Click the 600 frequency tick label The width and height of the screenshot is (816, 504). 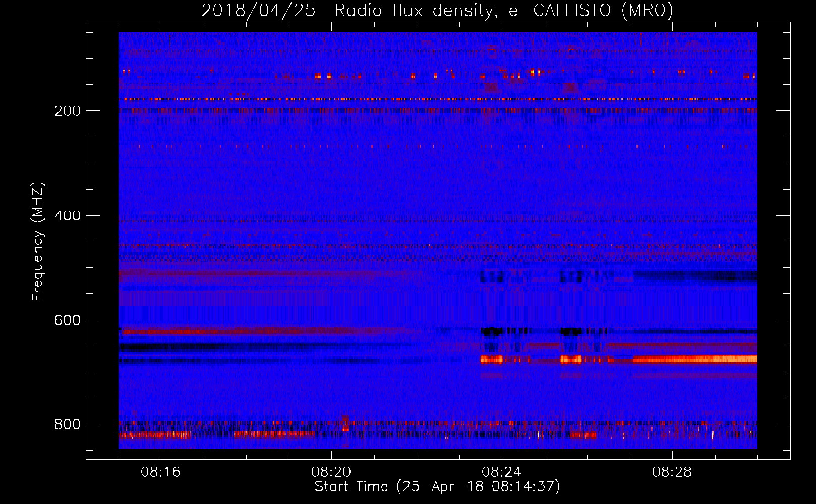coord(68,321)
